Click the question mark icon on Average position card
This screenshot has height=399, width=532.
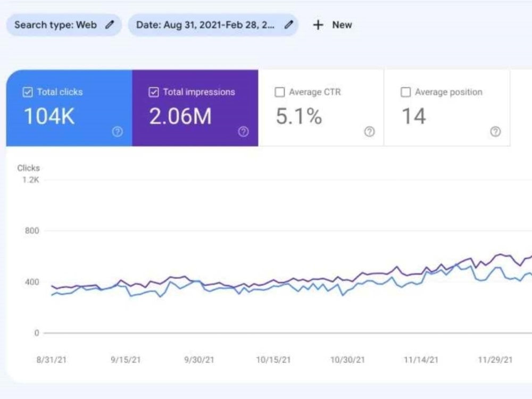496,131
